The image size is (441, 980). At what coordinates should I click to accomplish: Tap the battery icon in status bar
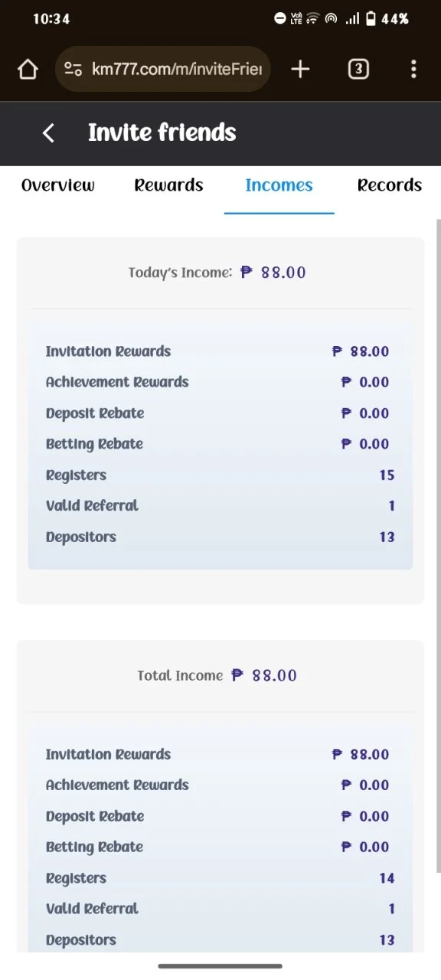(371, 18)
